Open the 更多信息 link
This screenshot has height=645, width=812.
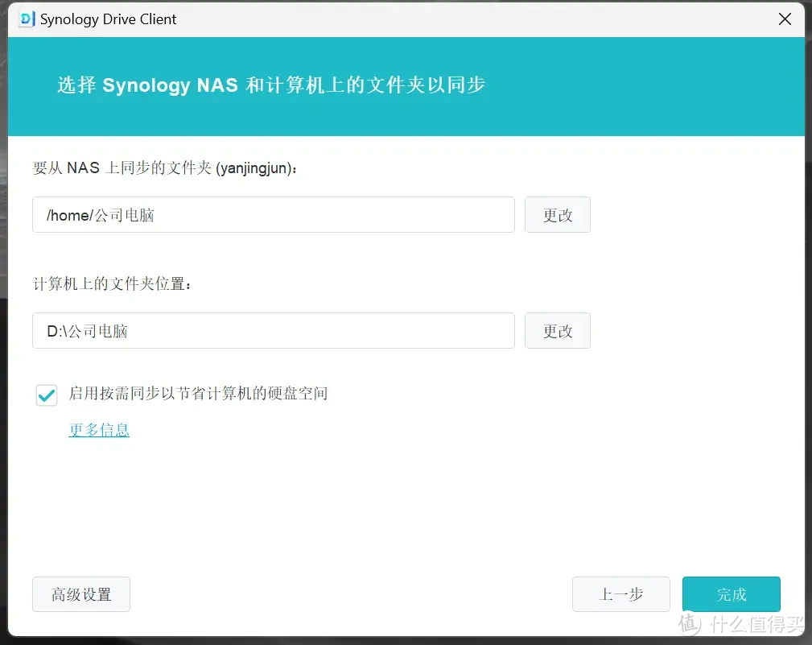pyautogui.click(x=99, y=429)
